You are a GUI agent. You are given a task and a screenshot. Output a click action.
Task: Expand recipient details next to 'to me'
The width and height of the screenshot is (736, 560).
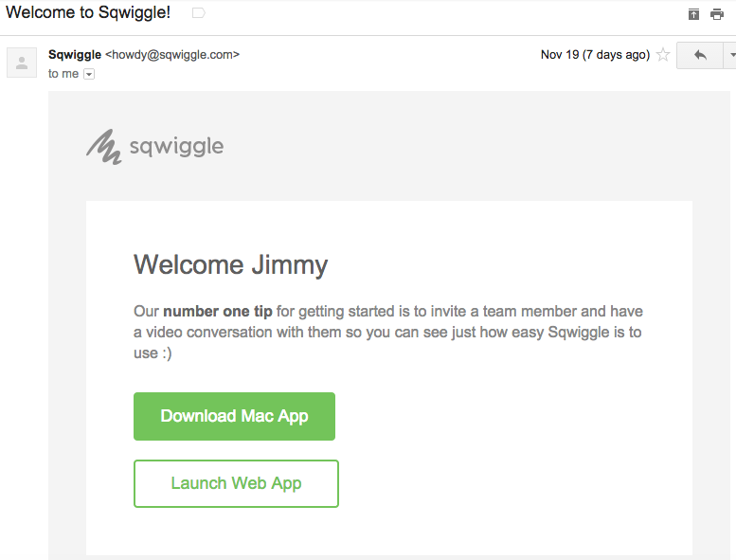coord(89,74)
